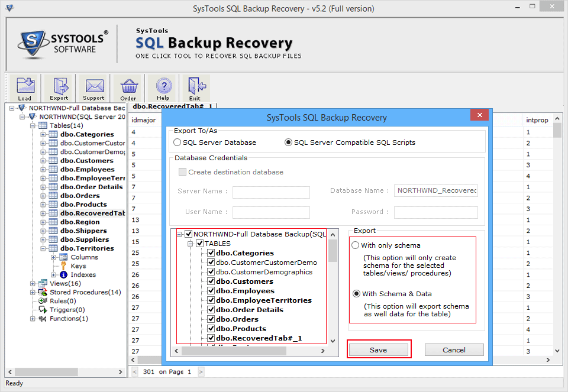Tick the Create destination database checkbox
The width and height of the screenshot is (568, 392).
(183, 172)
